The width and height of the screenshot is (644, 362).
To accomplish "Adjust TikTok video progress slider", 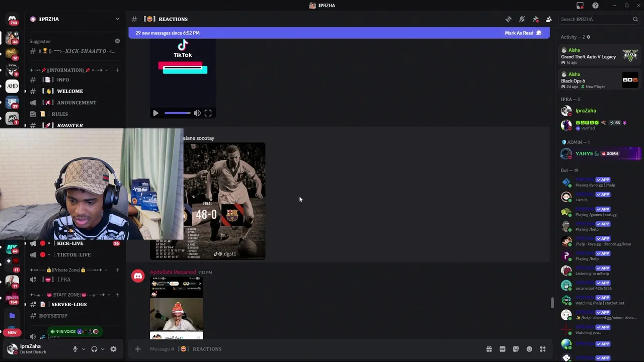I will [178, 113].
